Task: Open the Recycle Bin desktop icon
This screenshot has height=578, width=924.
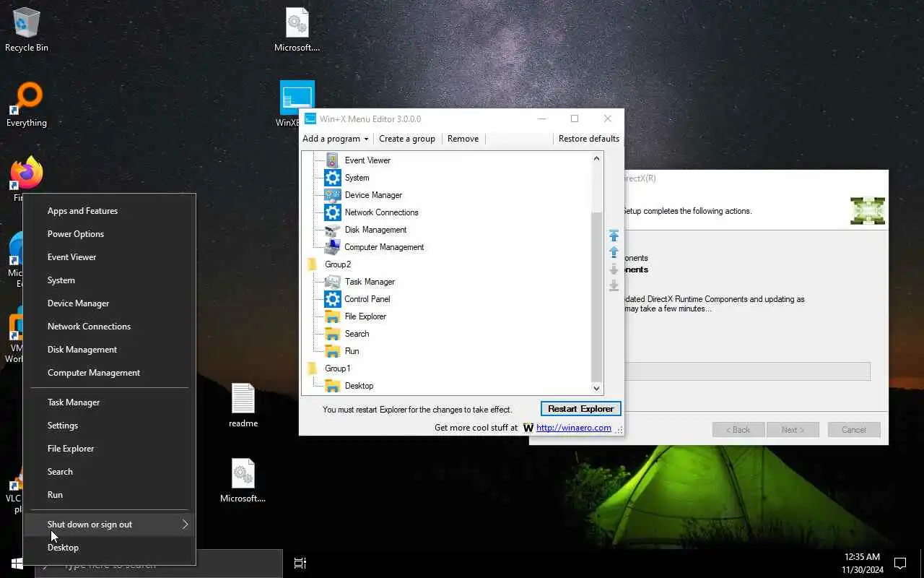Action: 27,30
